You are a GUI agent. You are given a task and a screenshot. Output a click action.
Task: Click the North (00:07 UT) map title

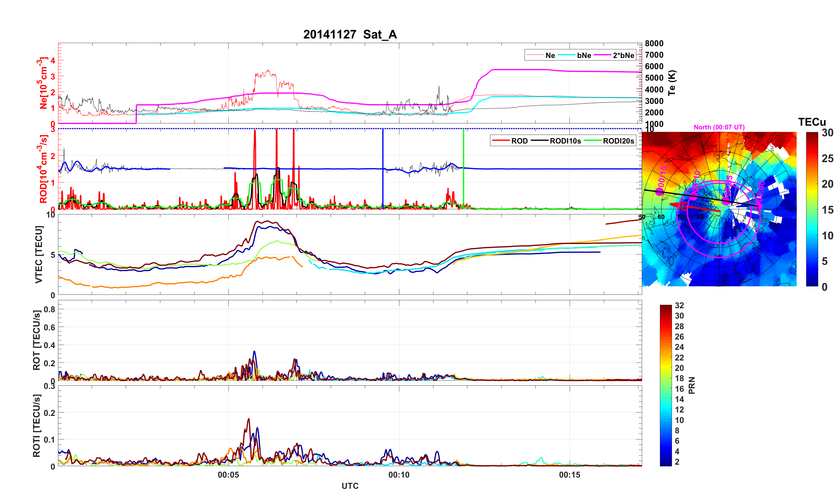719,127
